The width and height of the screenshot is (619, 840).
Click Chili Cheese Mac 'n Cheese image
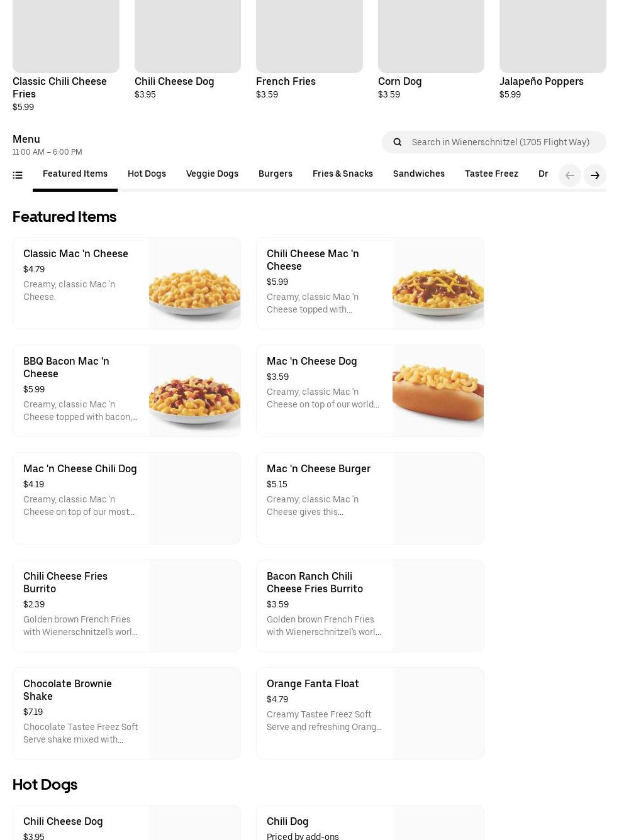click(x=438, y=284)
